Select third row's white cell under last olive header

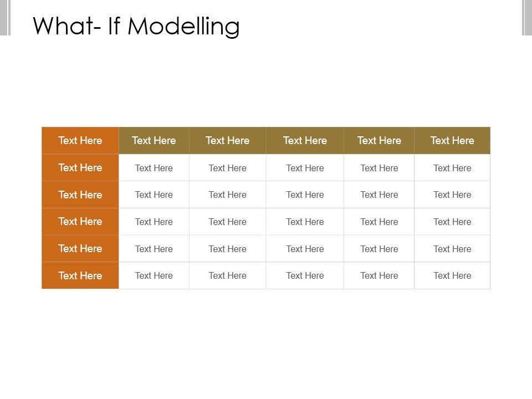pos(452,195)
